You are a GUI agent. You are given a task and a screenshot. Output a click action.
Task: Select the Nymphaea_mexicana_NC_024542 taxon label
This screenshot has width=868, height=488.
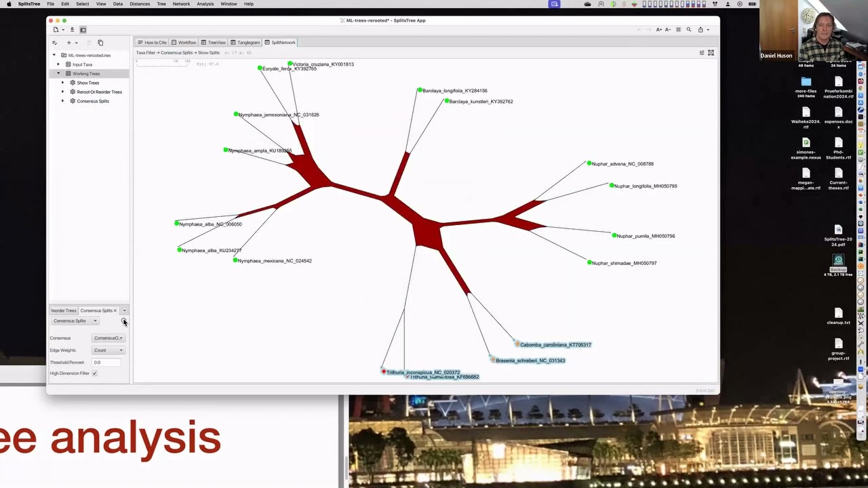click(x=275, y=261)
